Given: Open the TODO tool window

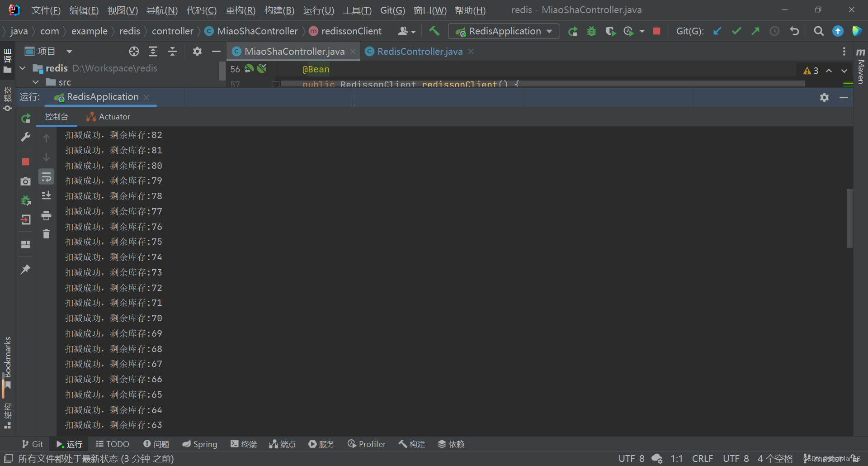Looking at the screenshot, I should point(113,444).
